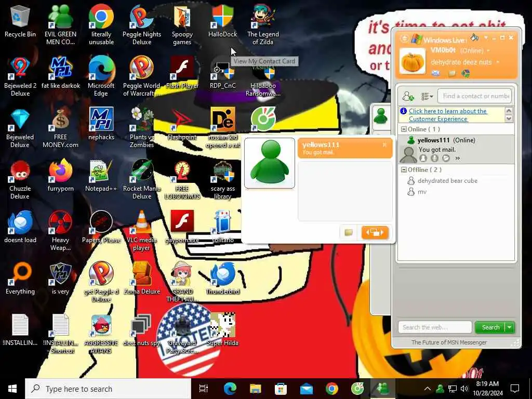
Task: Open the email inbox icon in Messenger header
Action: 436,73
